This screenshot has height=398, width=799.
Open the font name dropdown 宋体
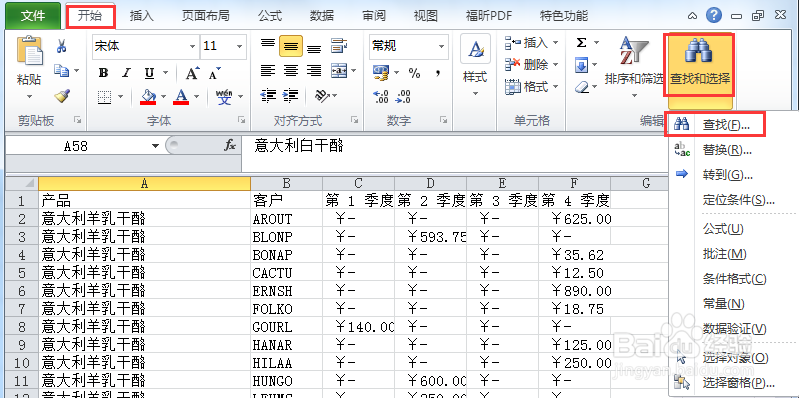click(x=192, y=46)
